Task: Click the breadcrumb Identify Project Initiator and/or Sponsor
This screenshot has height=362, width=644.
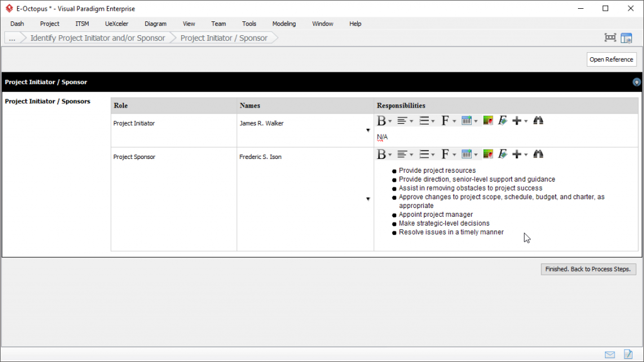Action: click(97, 38)
